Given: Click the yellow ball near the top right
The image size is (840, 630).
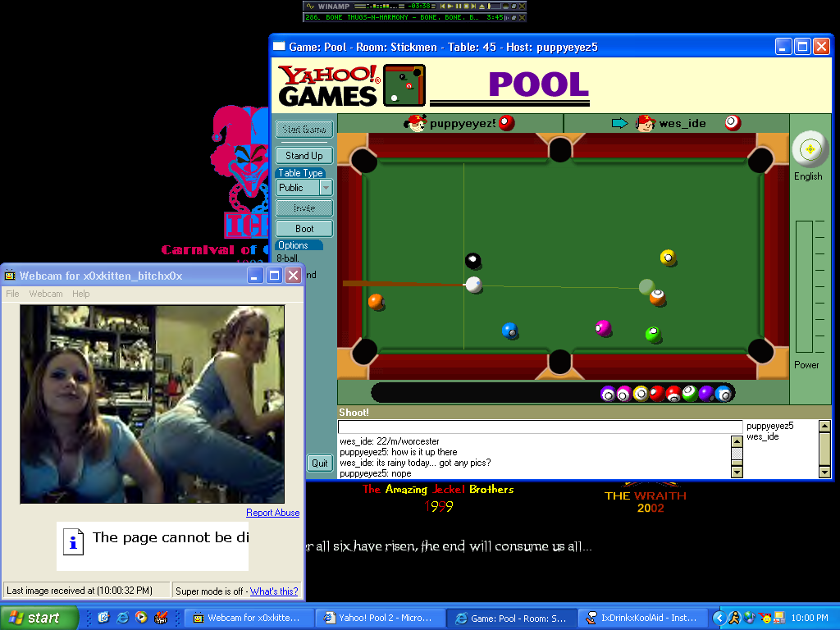Looking at the screenshot, I should click(669, 258).
